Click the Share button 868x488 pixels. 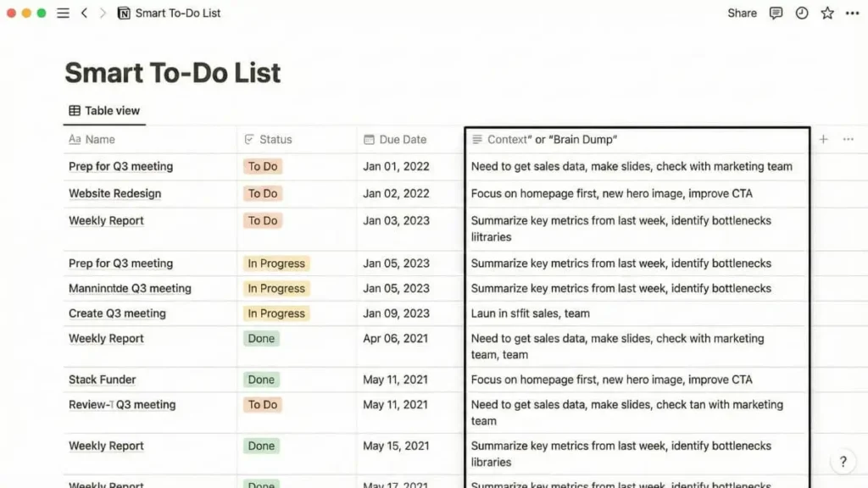tap(741, 13)
